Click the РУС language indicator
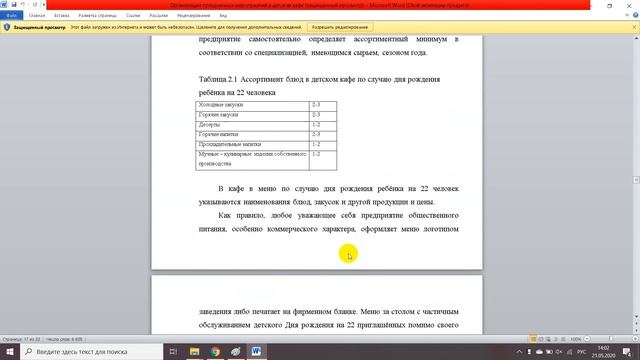The image size is (640, 360). [581, 351]
